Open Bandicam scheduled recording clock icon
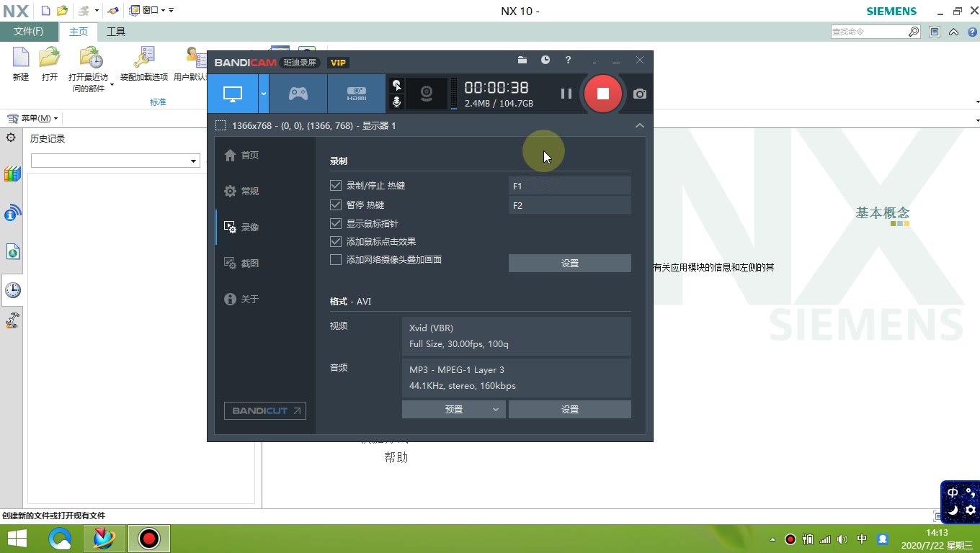This screenshot has width=980, height=553. coord(545,60)
